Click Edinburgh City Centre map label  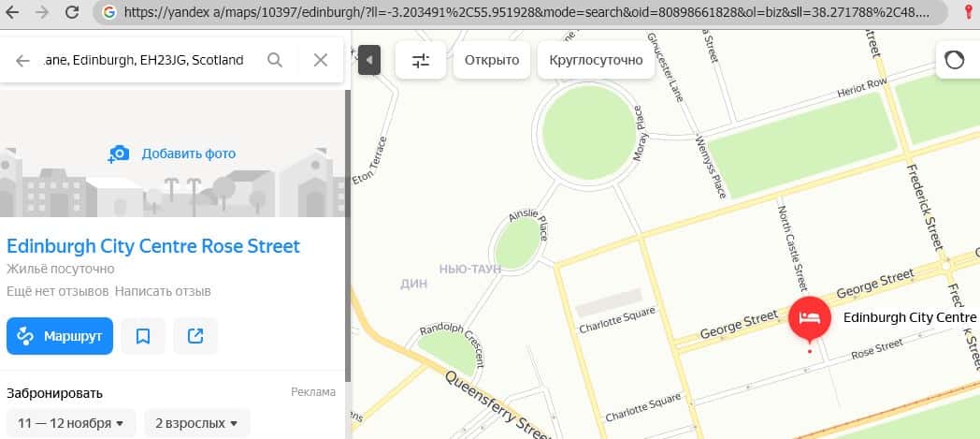tap(909, 317)
